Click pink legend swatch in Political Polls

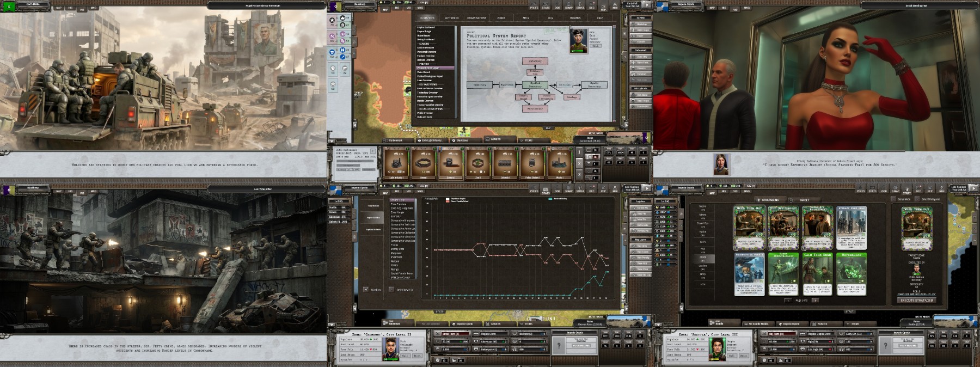tap(448, 201)
